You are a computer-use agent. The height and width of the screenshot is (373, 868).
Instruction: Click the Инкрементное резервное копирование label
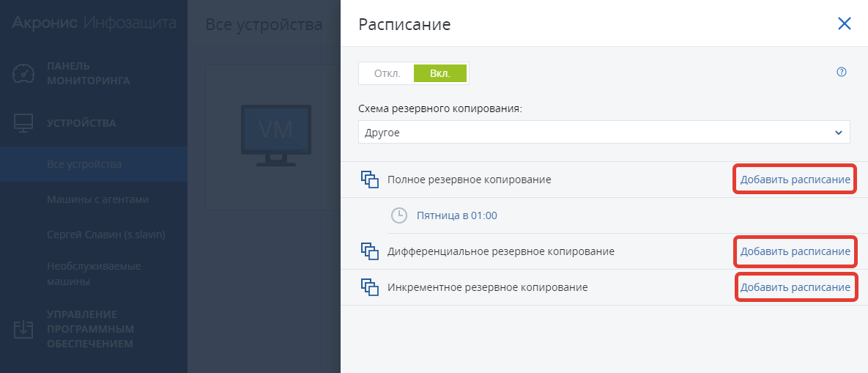point(488,287)
